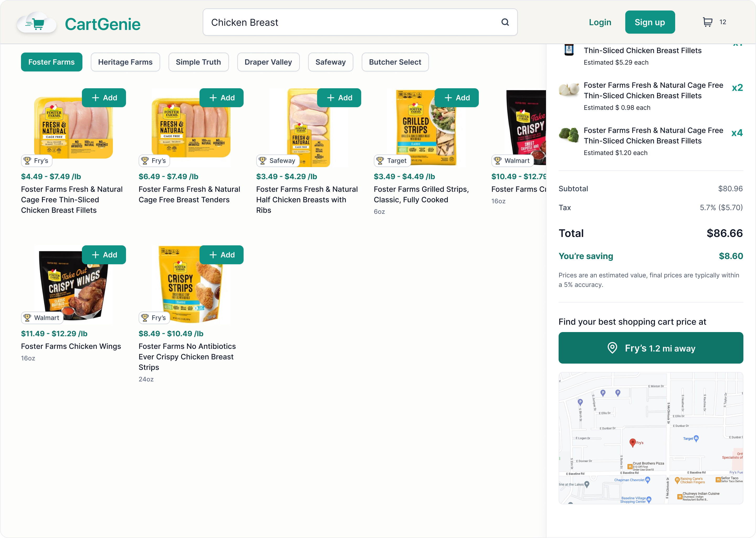Select the Foster Farms brand filter
The height and width of the screenshot is (538, 756).
pos(52,62)
